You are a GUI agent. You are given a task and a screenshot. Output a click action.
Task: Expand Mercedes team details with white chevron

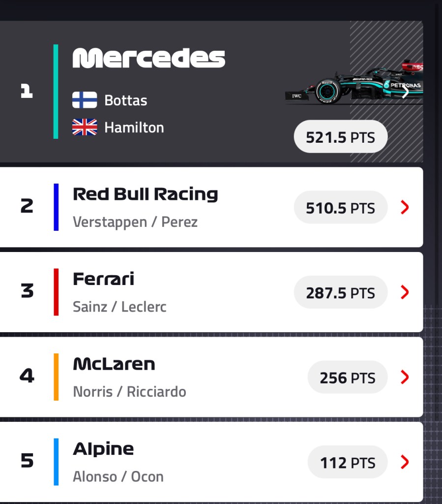(405, 92)
